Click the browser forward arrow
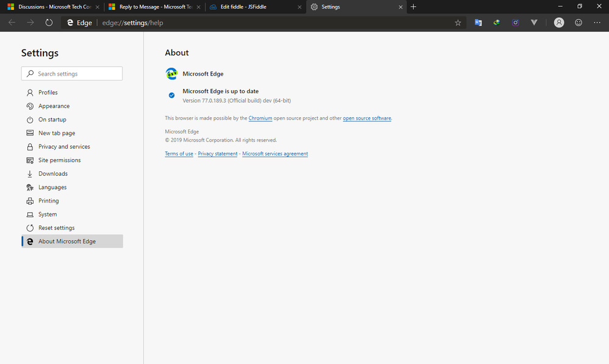 pos(30,23)
